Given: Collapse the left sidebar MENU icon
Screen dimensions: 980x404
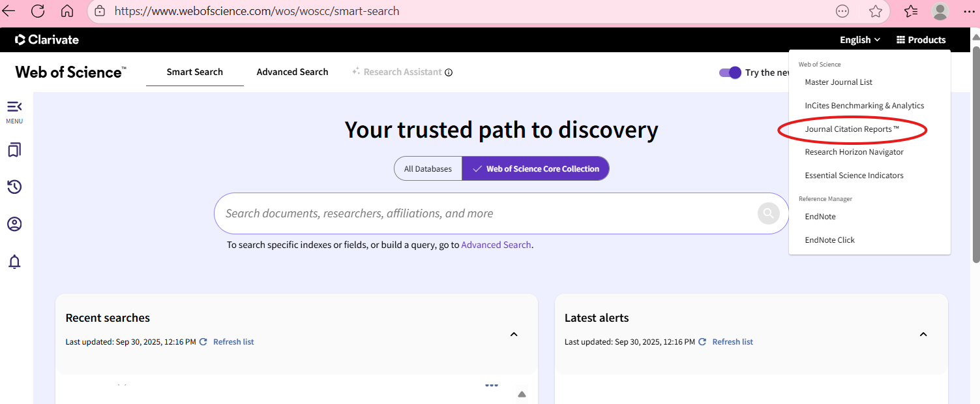Looking at the screenshot, I should point(14,107).
